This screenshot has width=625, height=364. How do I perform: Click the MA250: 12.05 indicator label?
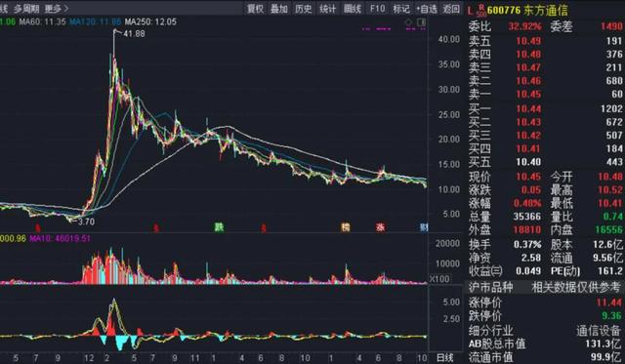150,21
